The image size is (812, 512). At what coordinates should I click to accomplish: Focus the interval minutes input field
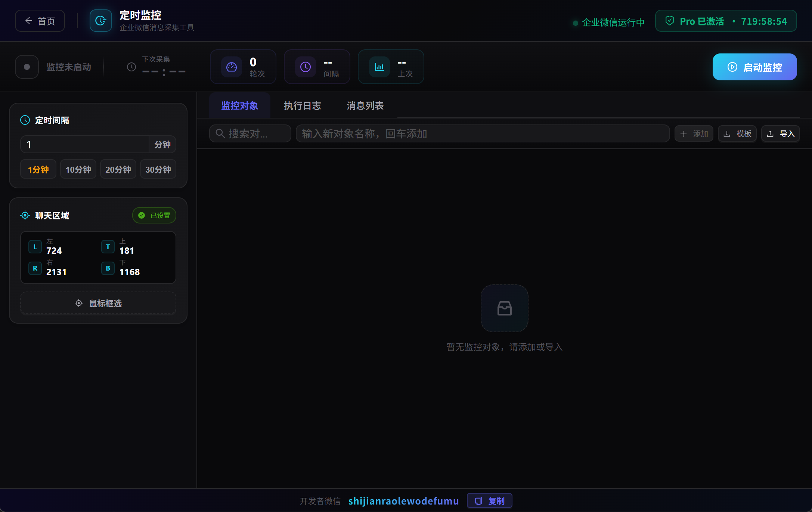click(x=85, y=145)
